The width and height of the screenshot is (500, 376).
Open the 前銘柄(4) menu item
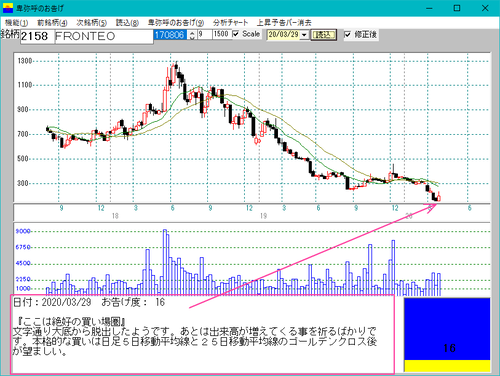(52, 23)
